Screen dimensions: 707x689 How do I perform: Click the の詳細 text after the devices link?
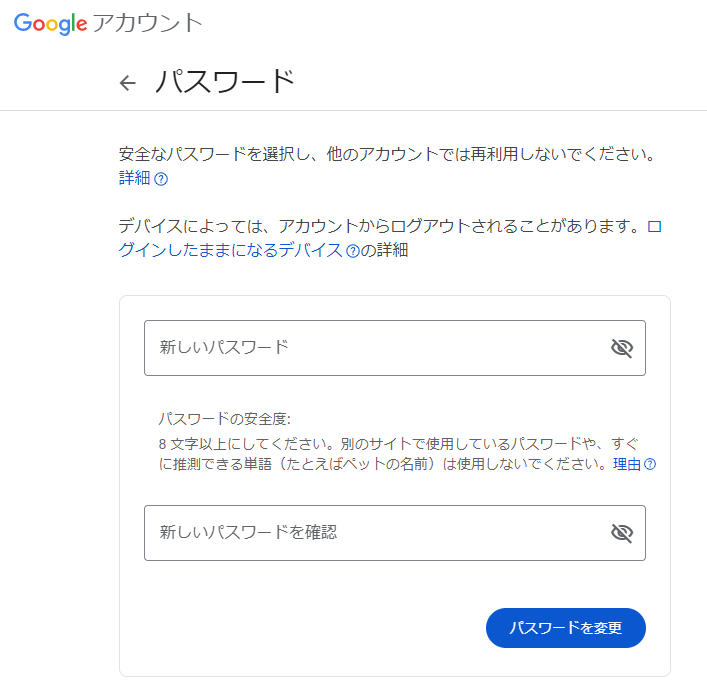[385, 251]
